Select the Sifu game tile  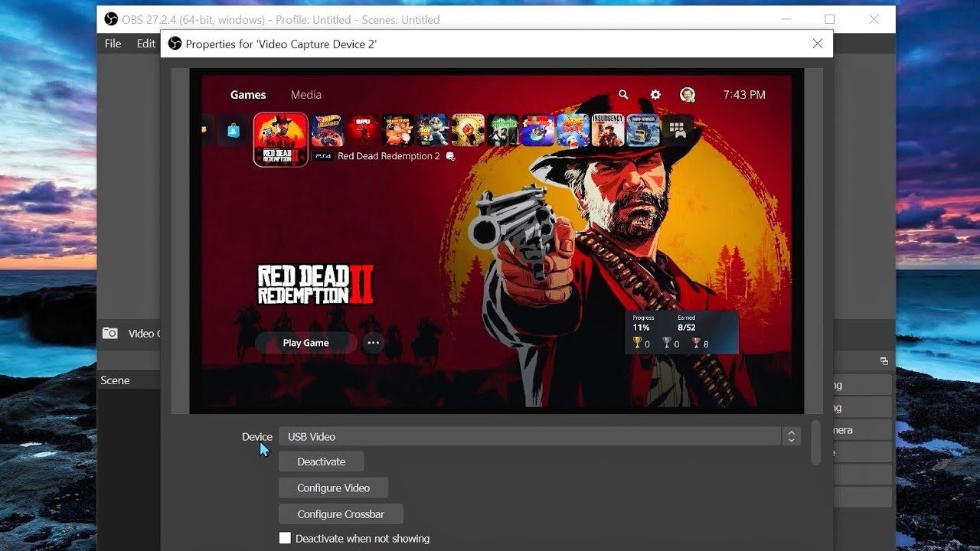point(364,131)
